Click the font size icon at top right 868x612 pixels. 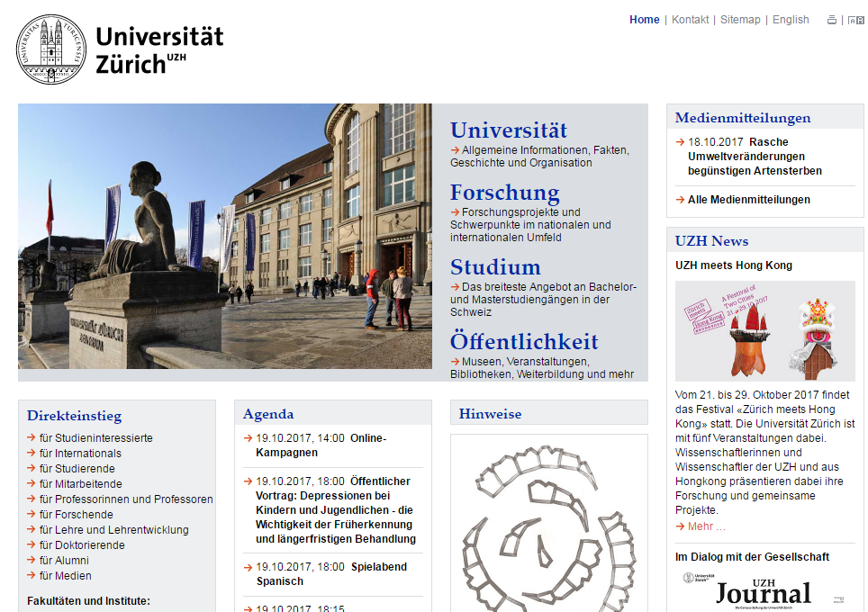[855, 20]
